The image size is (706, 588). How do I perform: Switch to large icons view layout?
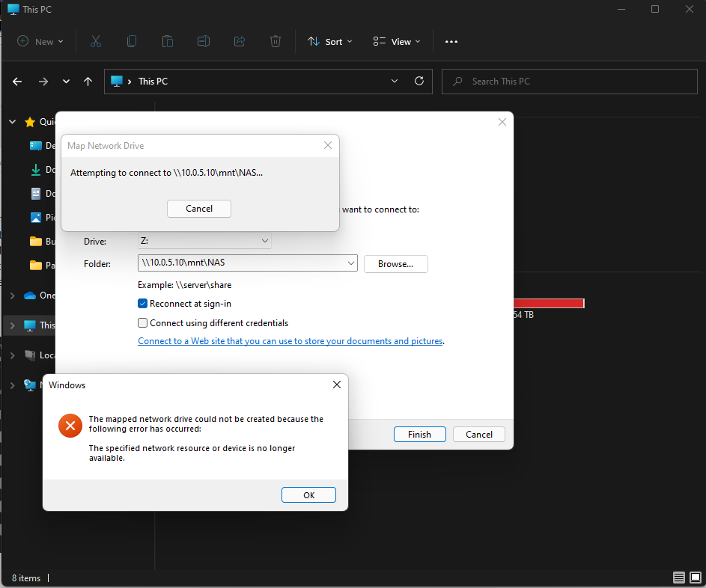coord(696,578)
